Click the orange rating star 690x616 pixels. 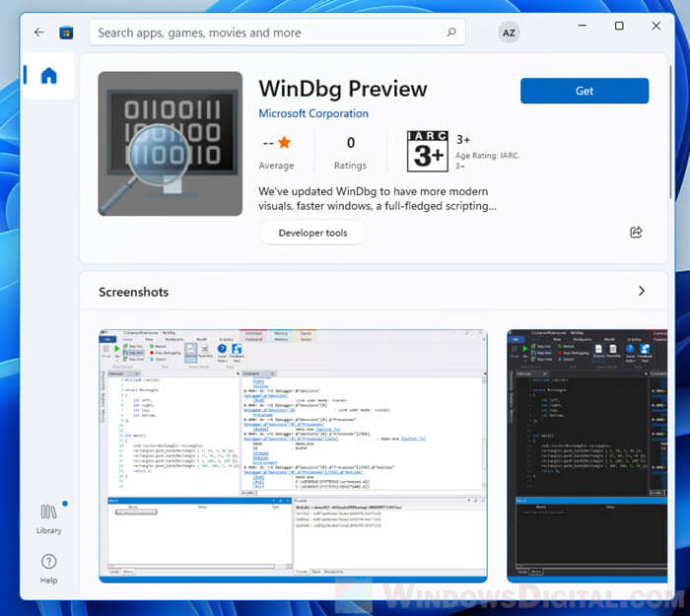pyautogui.click(x=284, y=143)
